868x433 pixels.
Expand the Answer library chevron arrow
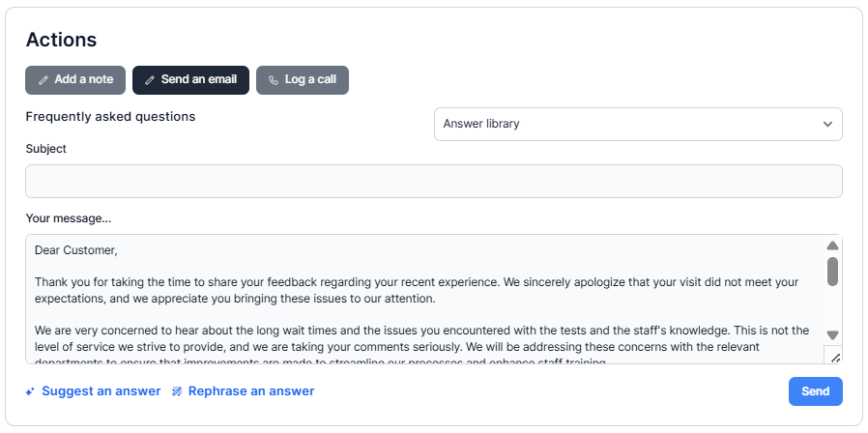[x=827, y=124]
